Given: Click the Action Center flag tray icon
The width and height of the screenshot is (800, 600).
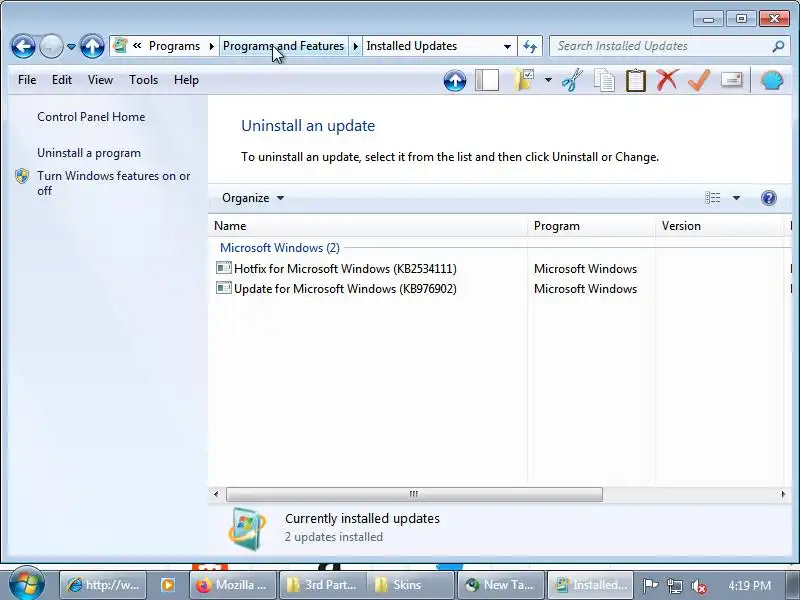Looking at the screenshot, I should 650,586.
